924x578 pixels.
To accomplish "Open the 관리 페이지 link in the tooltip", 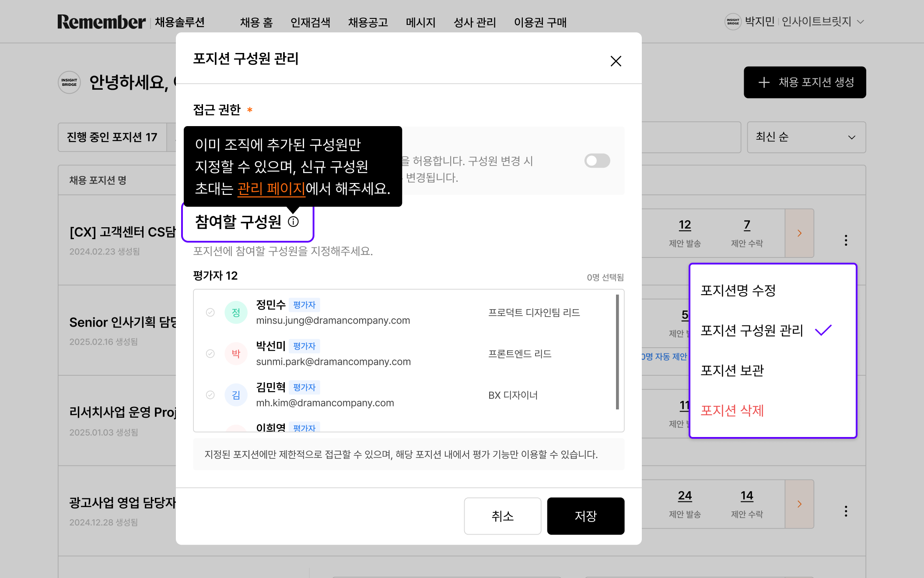I will click(271, 189).
